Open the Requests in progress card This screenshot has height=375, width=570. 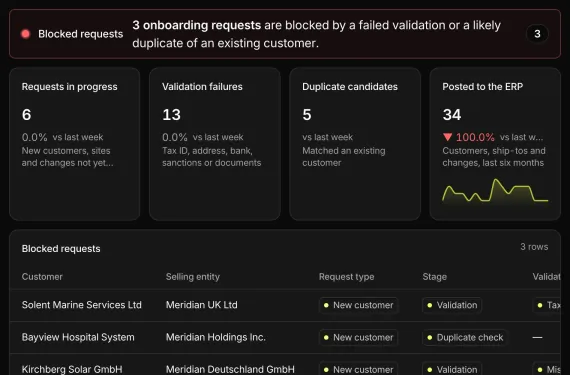point(75,144)
